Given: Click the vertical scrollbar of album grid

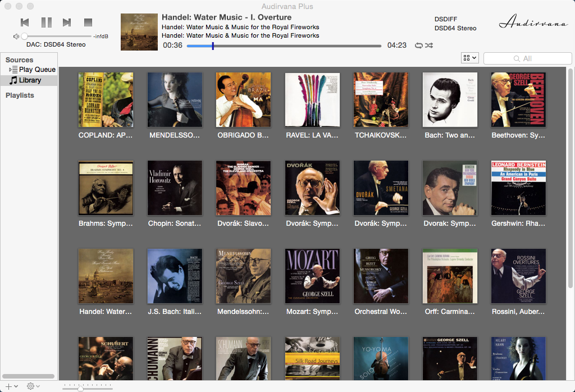Looking at the screenshot, I should point(571,178).
